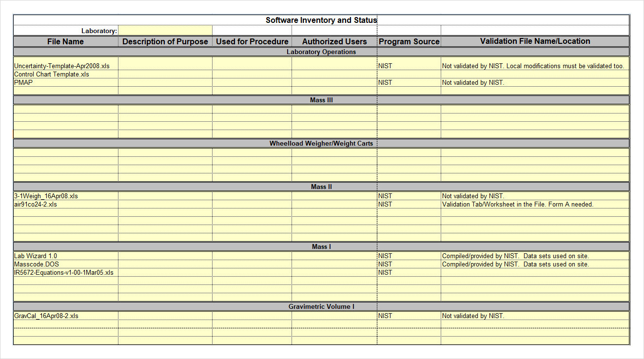This screenshot has height=359, width=644.
Task: Select the Uncertainty-Template-Apr2008.xls file cell
Action: 62,66
